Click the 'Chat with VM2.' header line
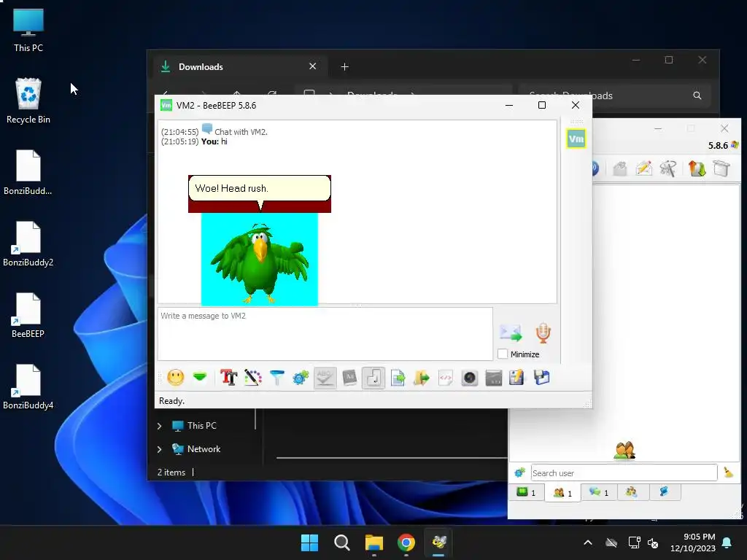Screen dimensions: 747x560 (x=241, y=132)
